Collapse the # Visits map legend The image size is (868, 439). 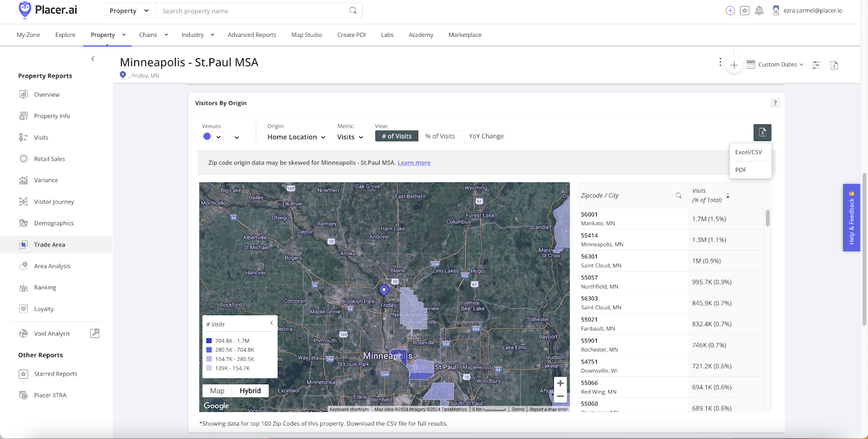272,323
